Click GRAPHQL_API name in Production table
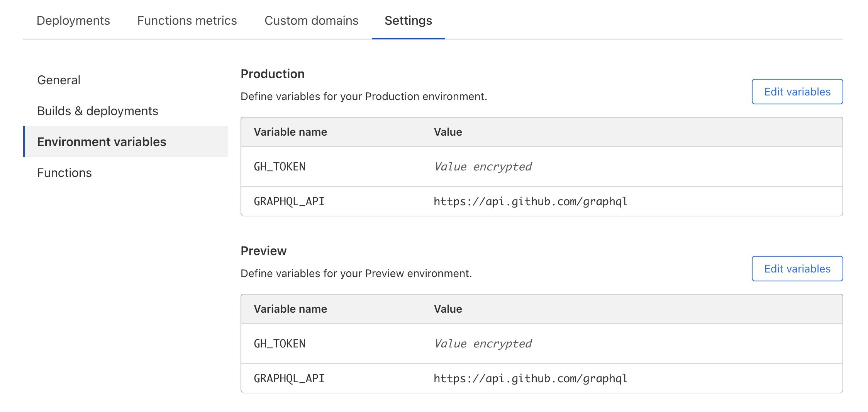Screen dimensions: 868x412 [x=289, y=201]
